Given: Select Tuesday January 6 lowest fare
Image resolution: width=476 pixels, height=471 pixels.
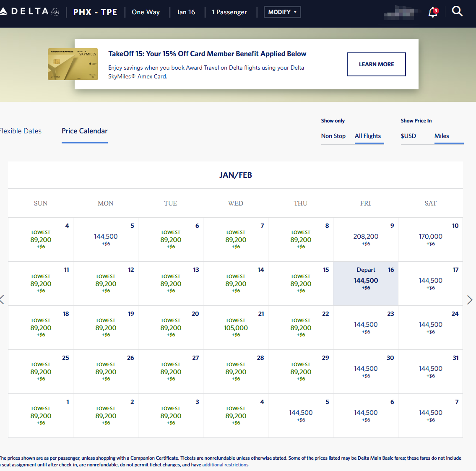Looking at the screenshot, I should [171, 239].
